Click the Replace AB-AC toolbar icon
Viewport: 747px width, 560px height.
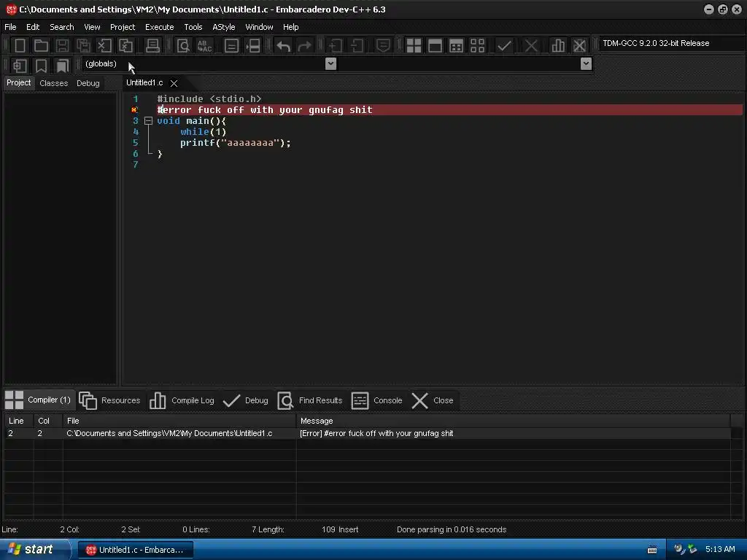(x=204, y=46)
